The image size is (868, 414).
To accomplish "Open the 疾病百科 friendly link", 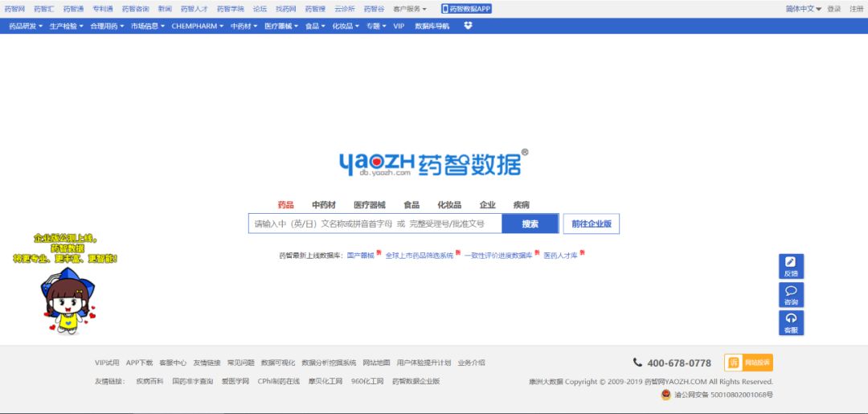I will (150, 381).
